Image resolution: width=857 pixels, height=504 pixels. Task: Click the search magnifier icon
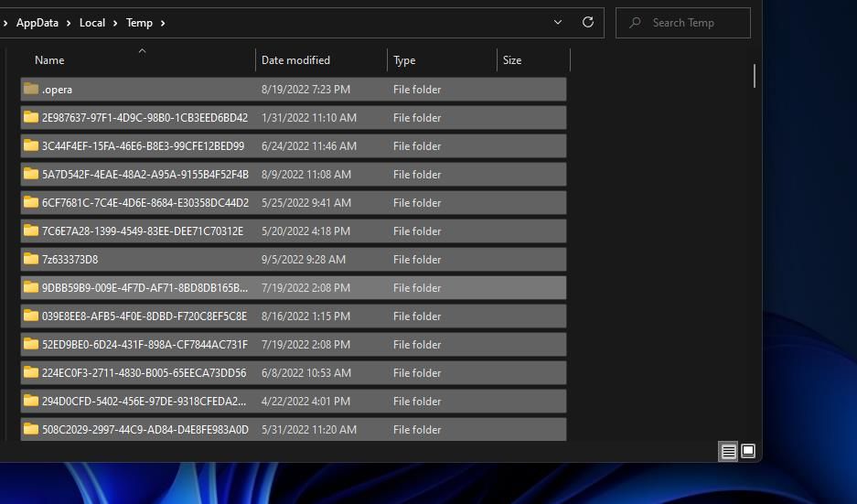[x=635, y=23]
